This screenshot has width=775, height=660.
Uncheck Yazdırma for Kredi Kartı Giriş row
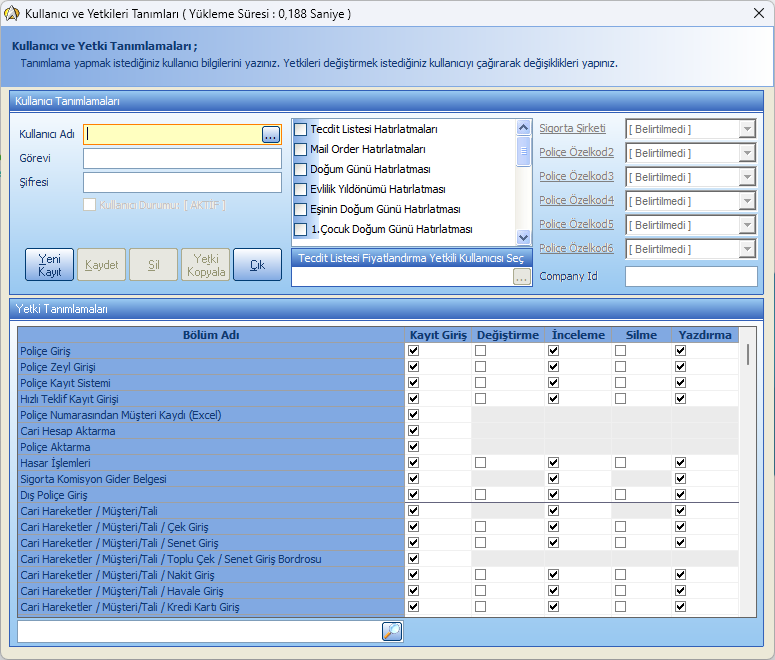click(681, 607)
